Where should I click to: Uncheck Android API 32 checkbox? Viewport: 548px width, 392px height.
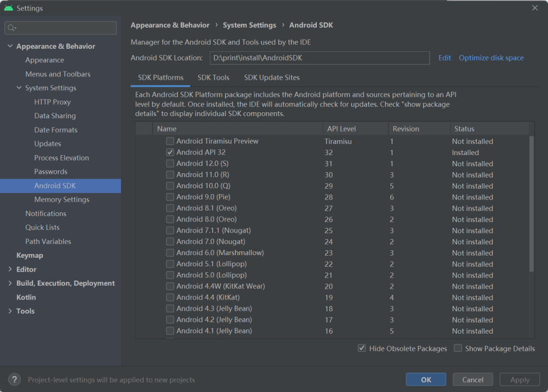[x=170, y=152]
